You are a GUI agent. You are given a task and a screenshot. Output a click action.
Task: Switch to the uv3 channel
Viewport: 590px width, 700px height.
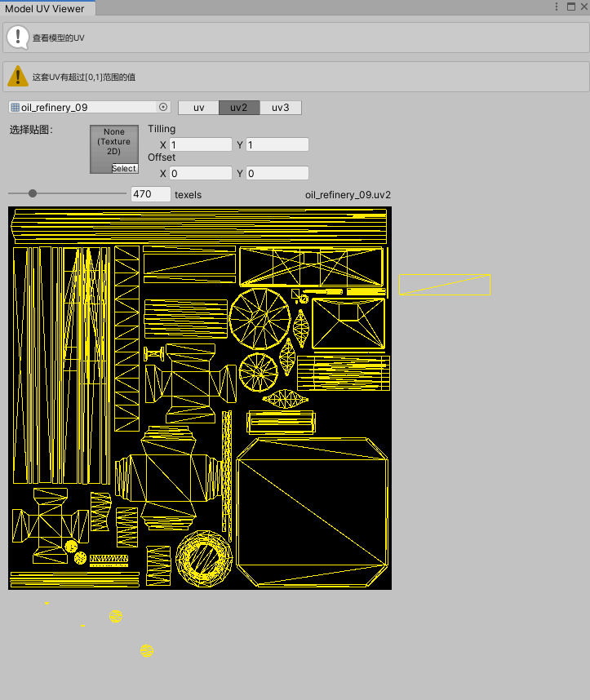click(280, 108)
